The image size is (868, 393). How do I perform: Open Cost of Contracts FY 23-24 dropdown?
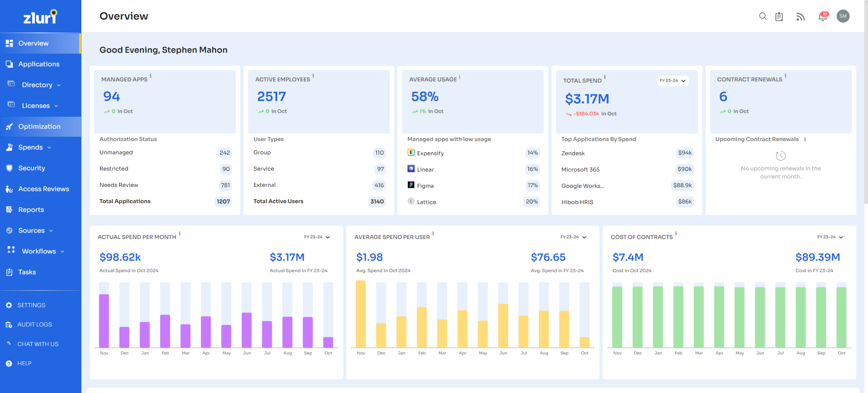click(x=830, y=237)
